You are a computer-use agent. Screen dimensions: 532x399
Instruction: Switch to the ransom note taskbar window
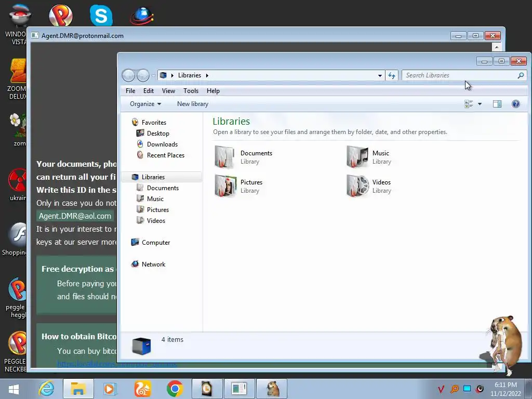pyautogui.click(x=239, y=389)
